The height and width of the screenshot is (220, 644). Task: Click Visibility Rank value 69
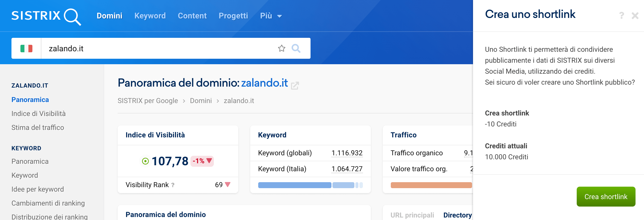click(219, 185)
